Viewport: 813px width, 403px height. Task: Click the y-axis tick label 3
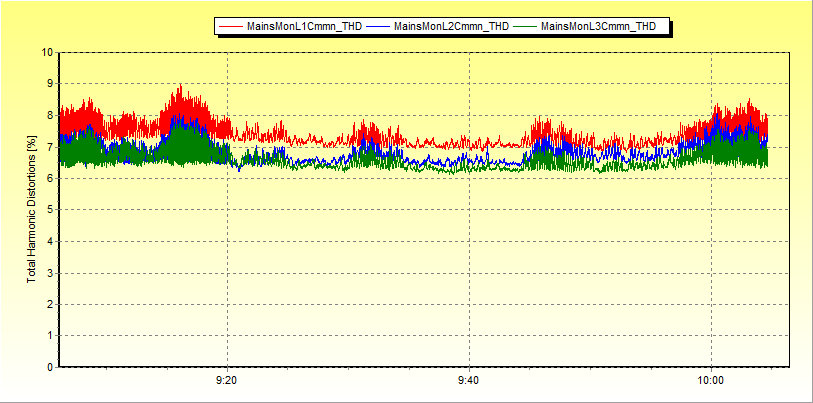(x=50, y=273)
